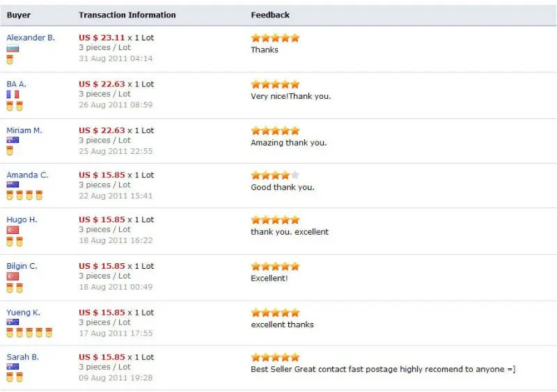Open buyer Amanda C. profile link
Screen dimensions: 557x392
(27, 175)
